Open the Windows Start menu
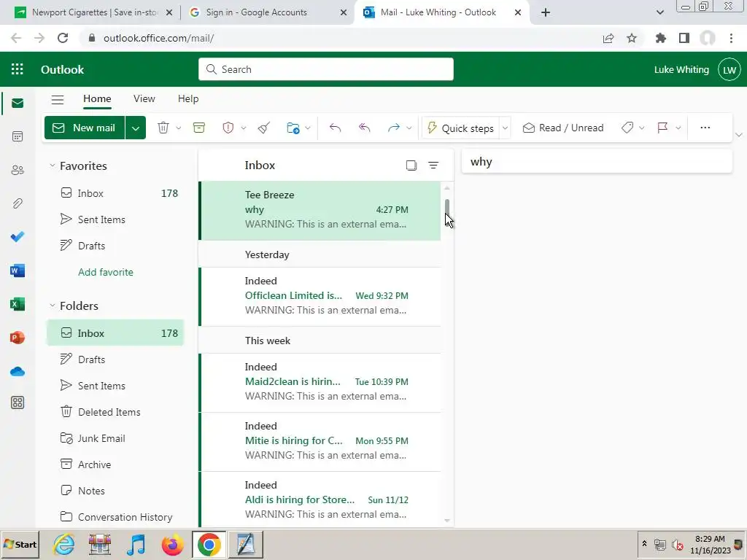747x560 pixels. (x=20, y=544)
